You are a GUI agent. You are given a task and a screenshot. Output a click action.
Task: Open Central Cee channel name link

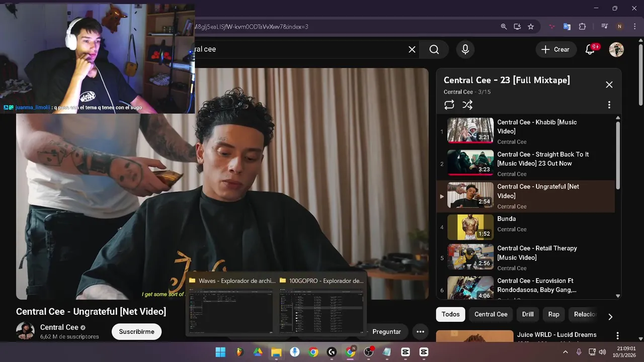click(59, 327)
